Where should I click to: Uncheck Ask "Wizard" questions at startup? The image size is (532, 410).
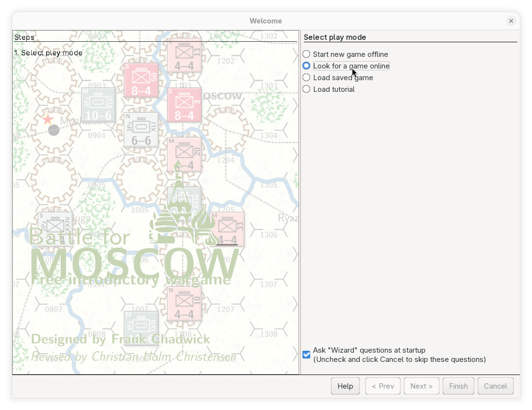click(306, 355)
